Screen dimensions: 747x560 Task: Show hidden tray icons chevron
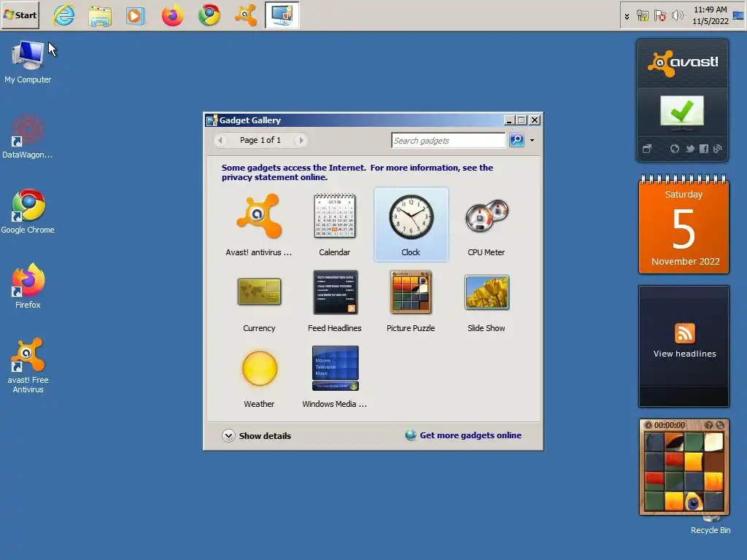pyautogui.click(x=627, y=17)
